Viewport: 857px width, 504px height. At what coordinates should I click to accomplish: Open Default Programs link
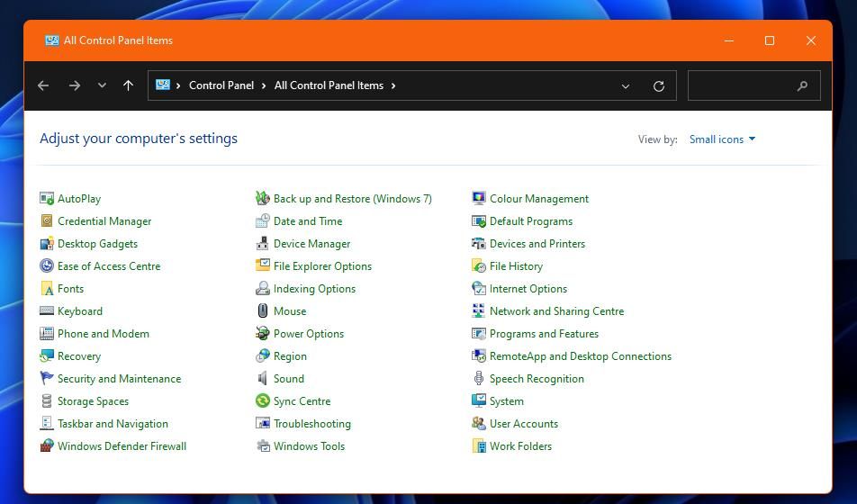coord(531,221)
